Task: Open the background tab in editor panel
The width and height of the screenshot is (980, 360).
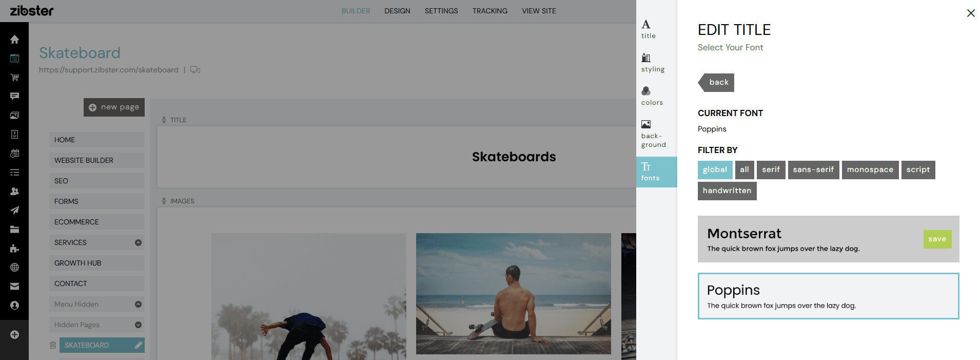Action: pos(656,134)
